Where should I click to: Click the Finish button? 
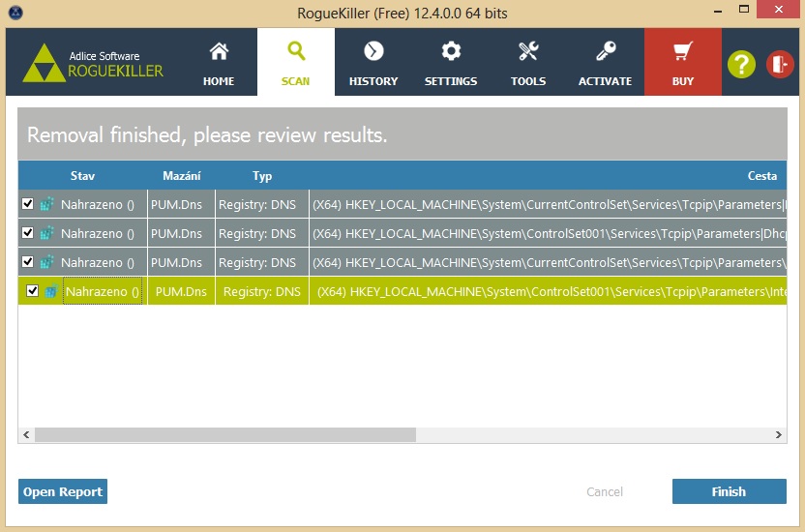coord(729,491)
